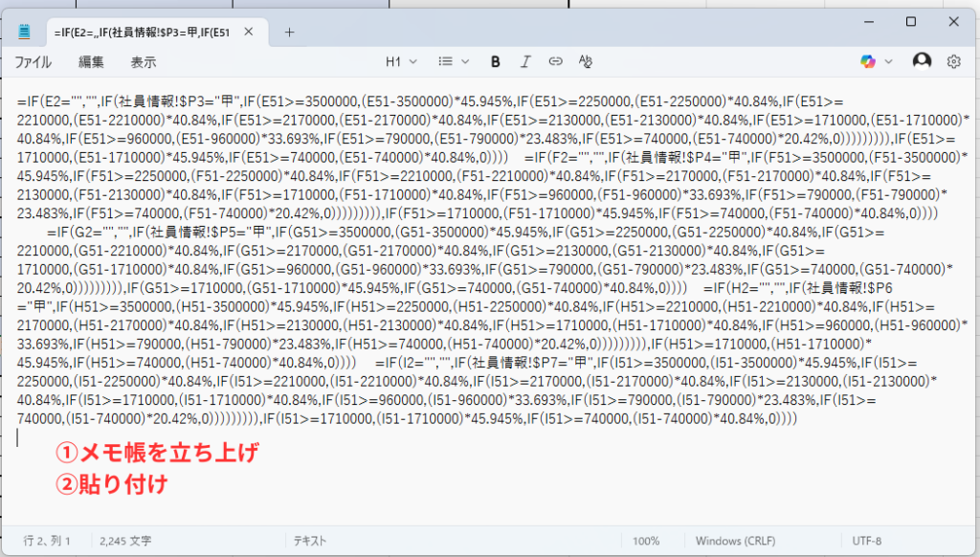Image resolution: width=980 pixels, height=557 pixels.
Task: Click the Copilot icon
Action: 868,61
